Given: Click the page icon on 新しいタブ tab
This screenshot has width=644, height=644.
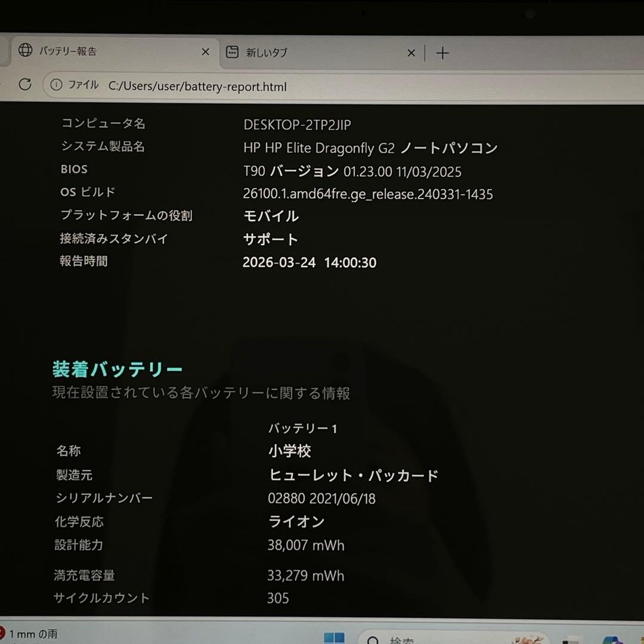Looking at the screenshot, I should tap(232, 52).
